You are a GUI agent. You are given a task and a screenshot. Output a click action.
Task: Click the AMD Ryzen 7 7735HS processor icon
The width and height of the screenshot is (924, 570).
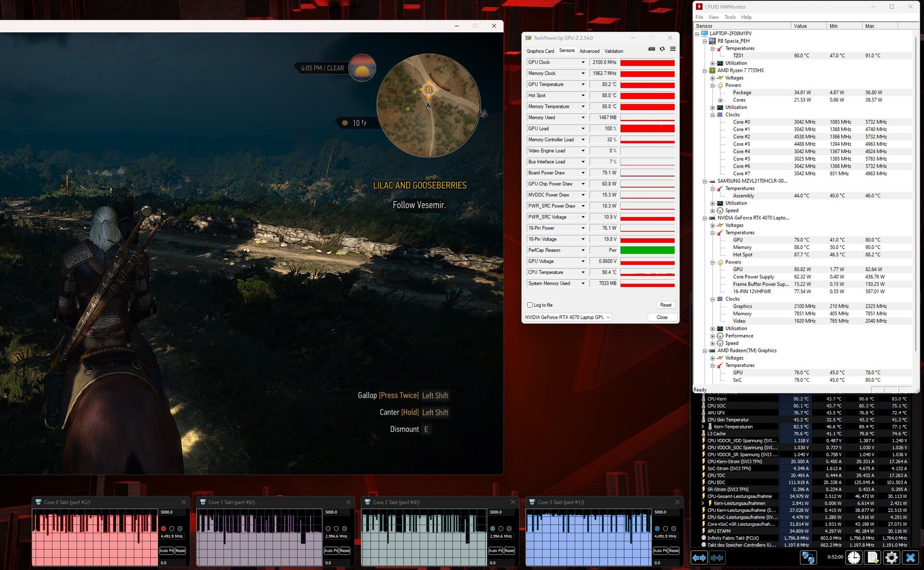point(712,70)
